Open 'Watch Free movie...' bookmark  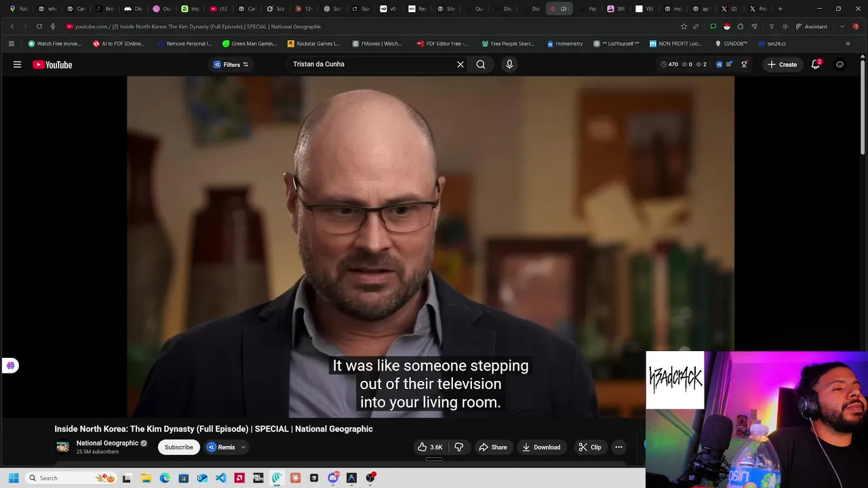[x=54, y=43]
